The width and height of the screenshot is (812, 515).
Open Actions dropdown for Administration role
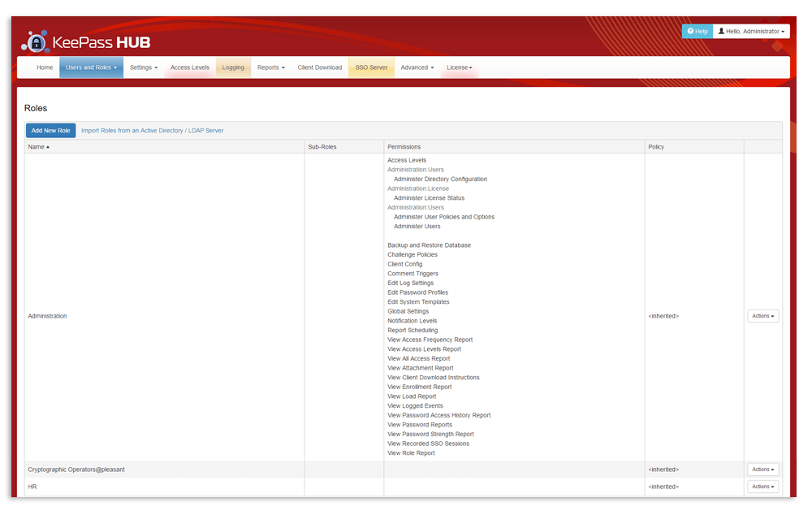[762, 316]
